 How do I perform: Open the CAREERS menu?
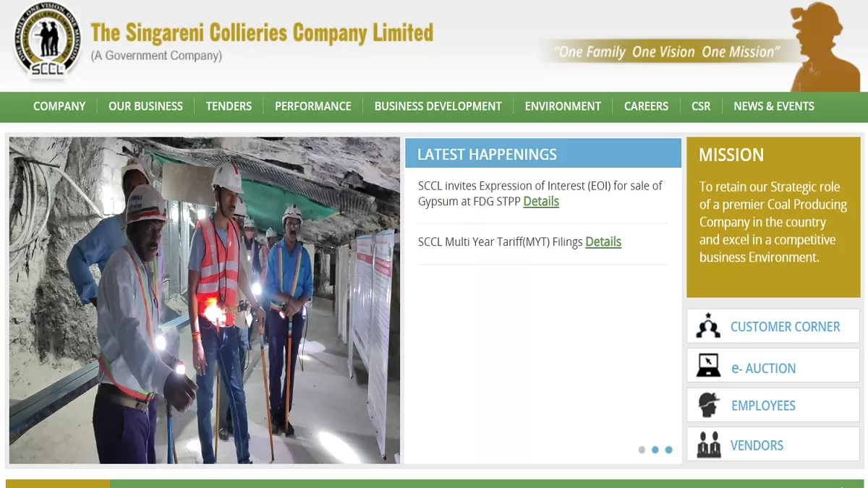(646, 106)
